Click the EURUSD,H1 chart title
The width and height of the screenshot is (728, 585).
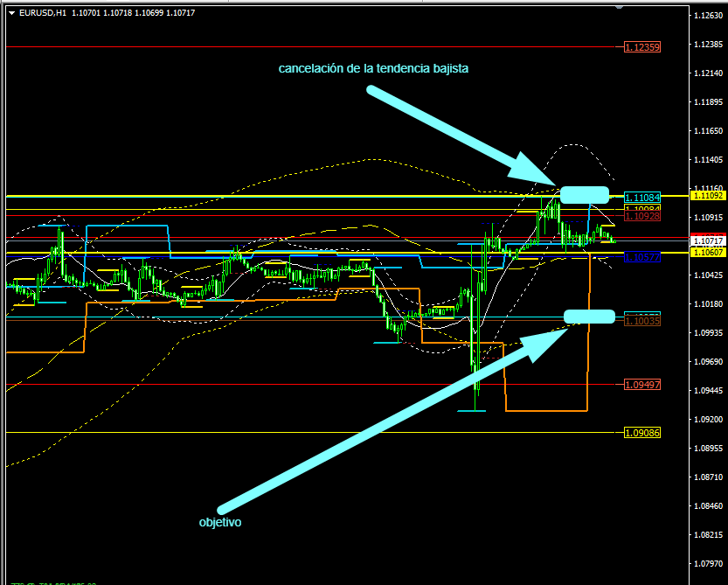43,13
